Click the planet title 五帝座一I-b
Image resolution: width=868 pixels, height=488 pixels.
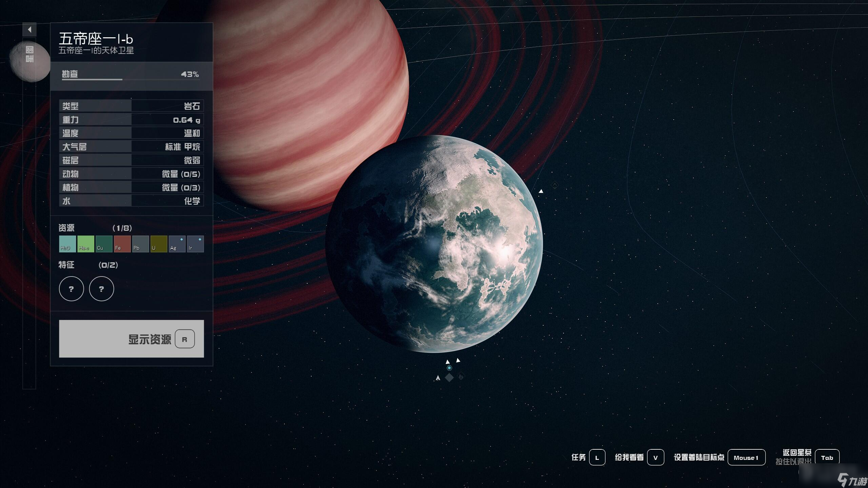pos(96,39)
